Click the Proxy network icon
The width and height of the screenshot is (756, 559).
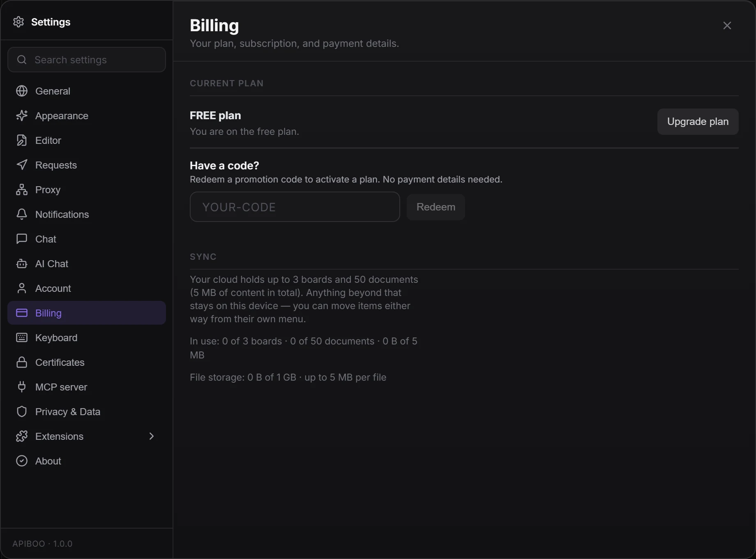(x=22, y=189)
